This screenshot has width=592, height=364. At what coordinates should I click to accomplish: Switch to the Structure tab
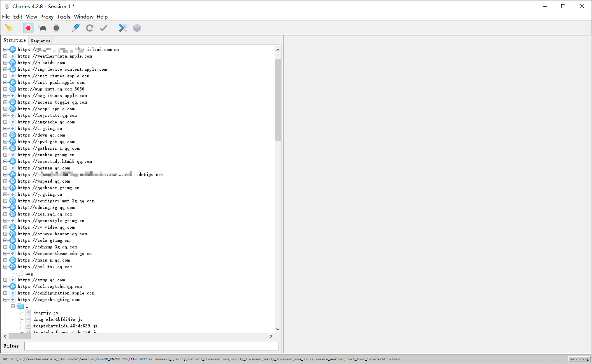[x=15, y=40]
